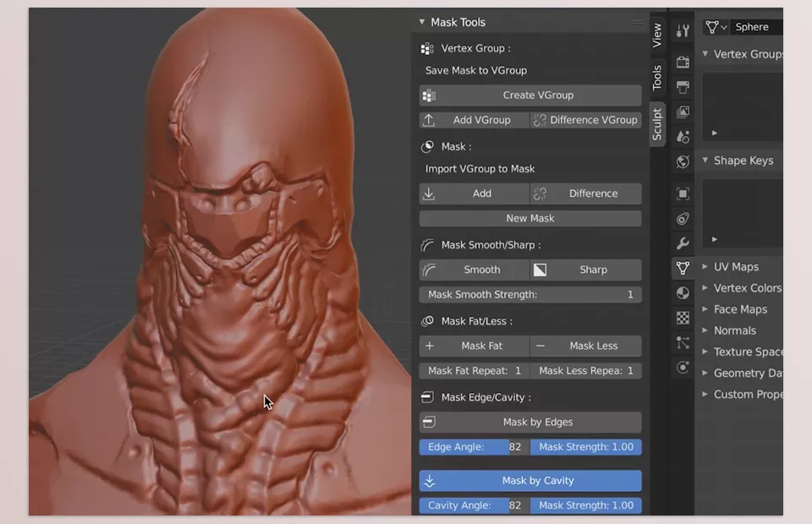Click the 'Save Mask to VGroup' label
The width and height of the screenshot is (812, 524).
476,70
